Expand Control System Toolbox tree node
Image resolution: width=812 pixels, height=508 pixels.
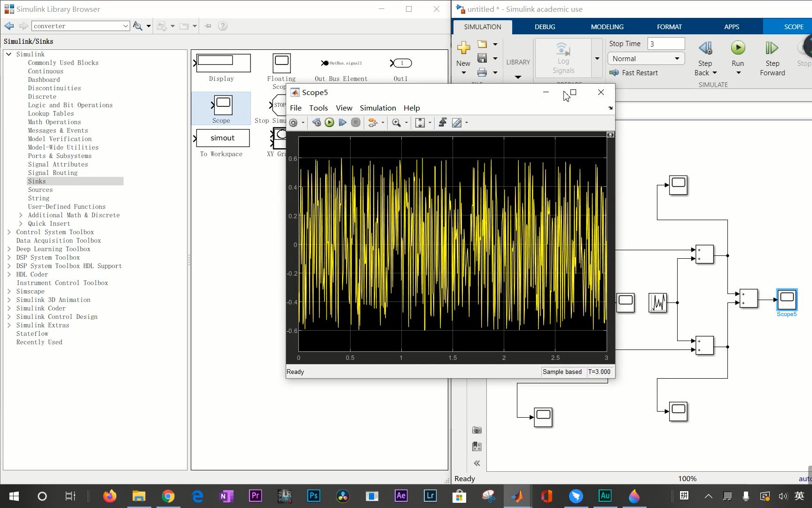pos(9,232)
